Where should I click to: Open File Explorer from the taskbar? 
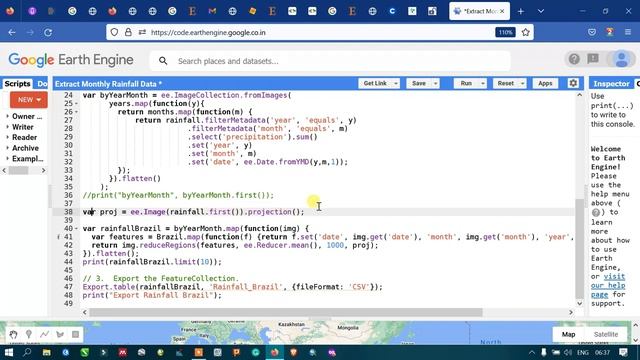[x=47, y=352]
